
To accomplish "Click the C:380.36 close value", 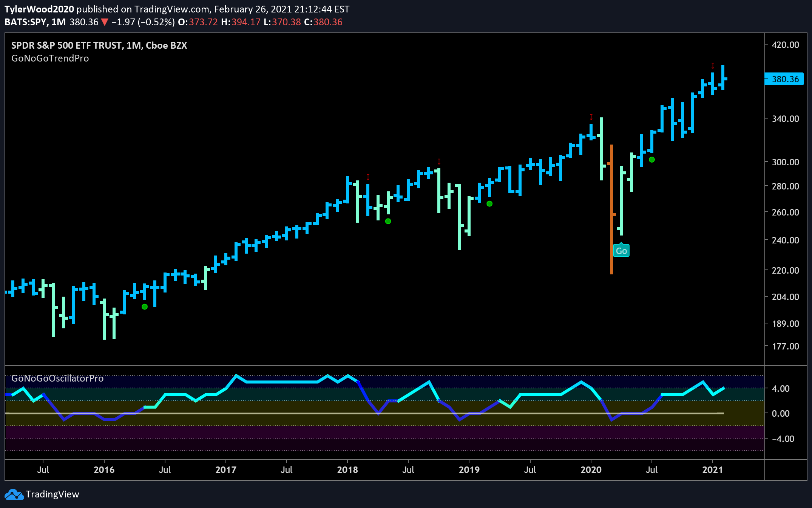I will (324, 22).
